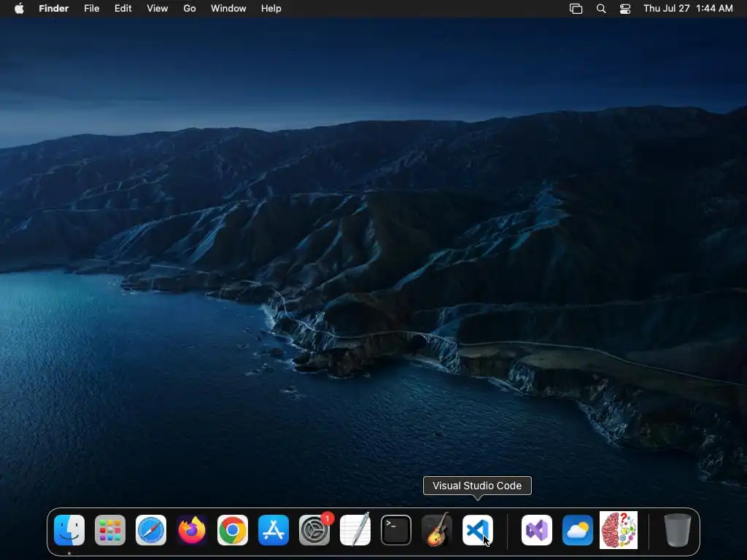Viewport: 747px width, 560px height.
Task: Open the purple Visual Studio app
Action: (x=537, y=531)
